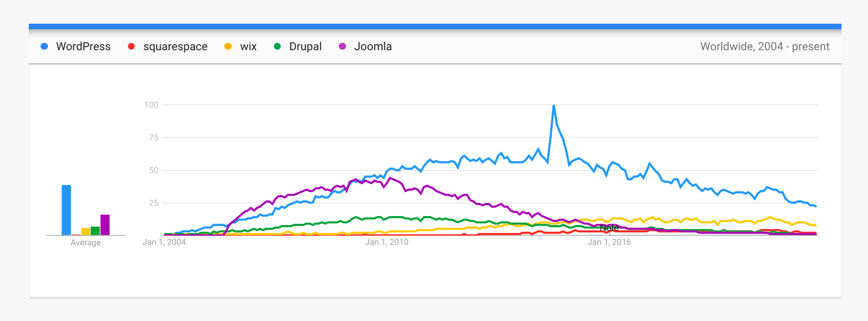868x321 pixels.
Task: Click the WordPress legend label
Action: tap(83, 46)
